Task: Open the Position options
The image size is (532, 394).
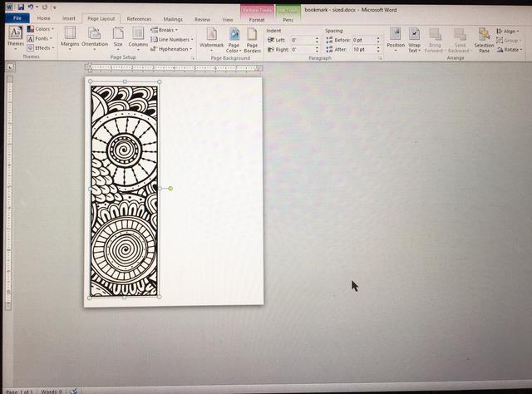Action: [x=396, y=40]
